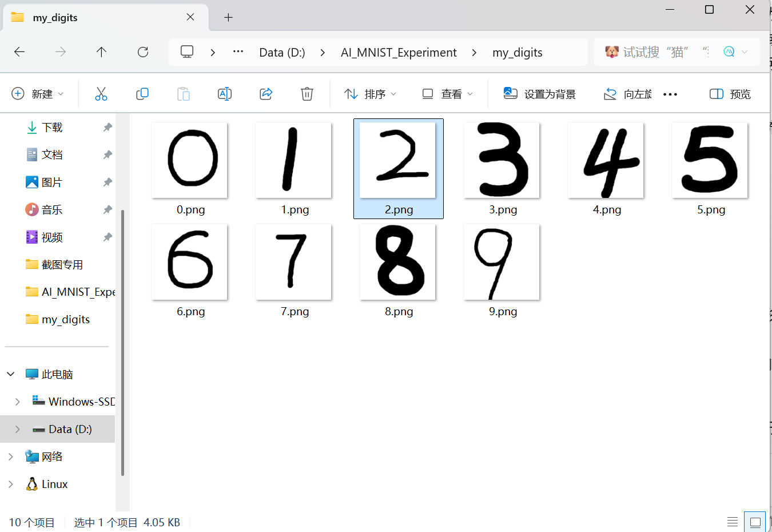Click the 2.png file name label

399,210
